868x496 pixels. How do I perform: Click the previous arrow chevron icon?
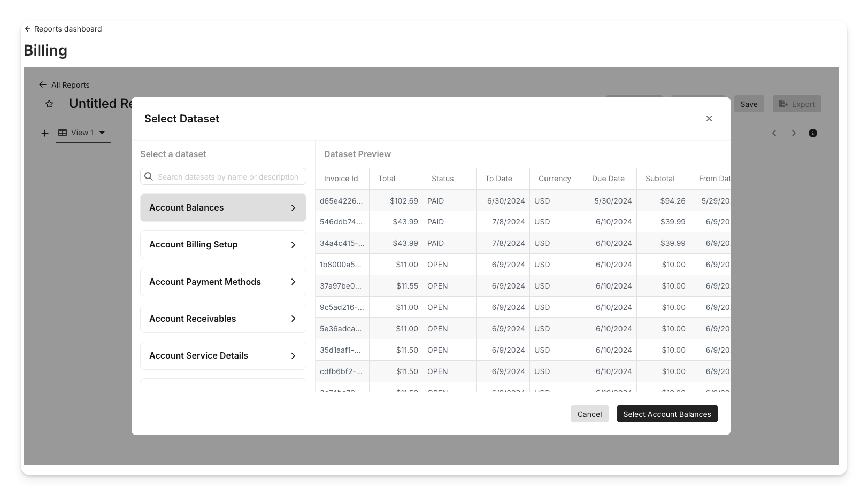coord(774,133)
